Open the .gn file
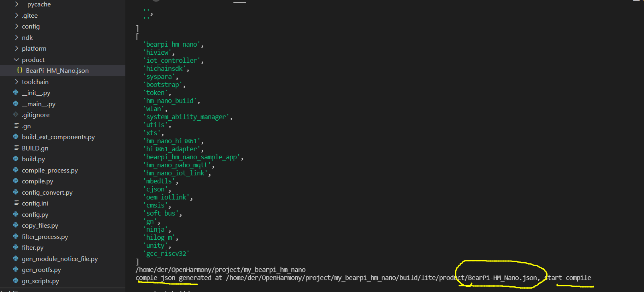This screenshot has width=644, height=292. click(26, 126)
